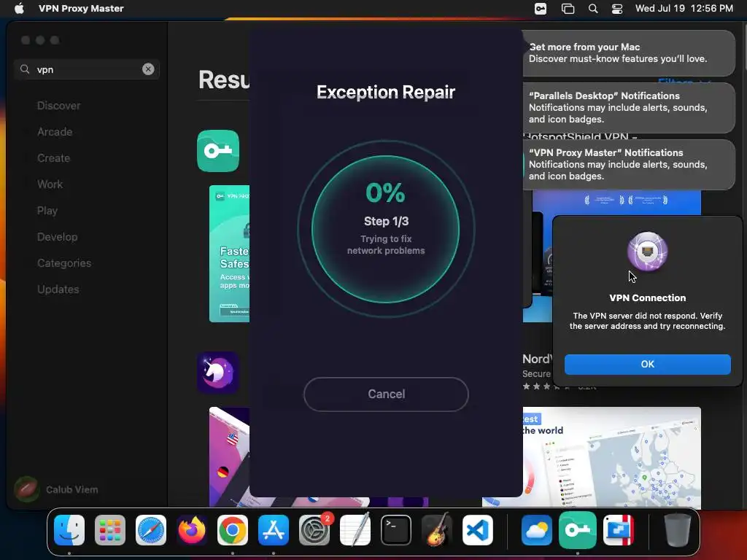
Task: Click VPN key status icon in menu bar
Action: point(541,9)
